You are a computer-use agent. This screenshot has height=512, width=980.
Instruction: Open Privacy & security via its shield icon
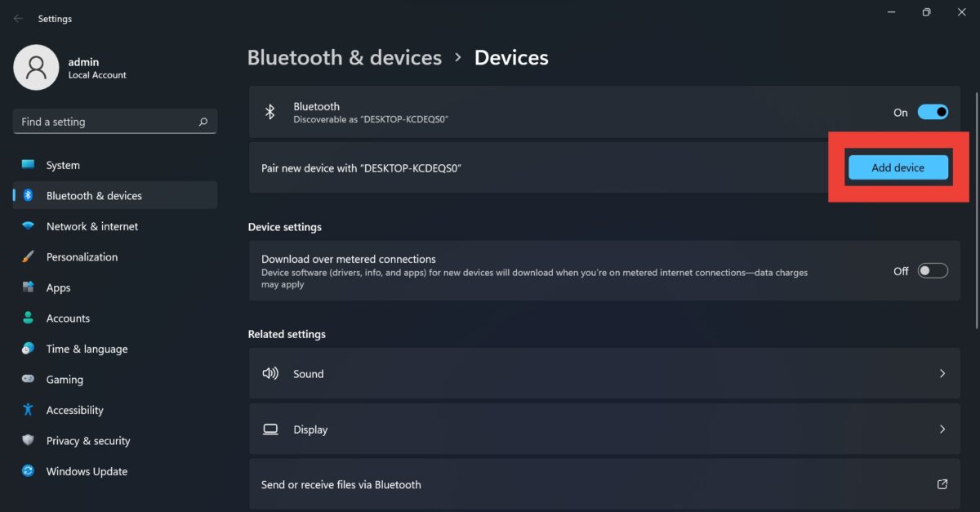pyautogui.click(x=26, y=440)
